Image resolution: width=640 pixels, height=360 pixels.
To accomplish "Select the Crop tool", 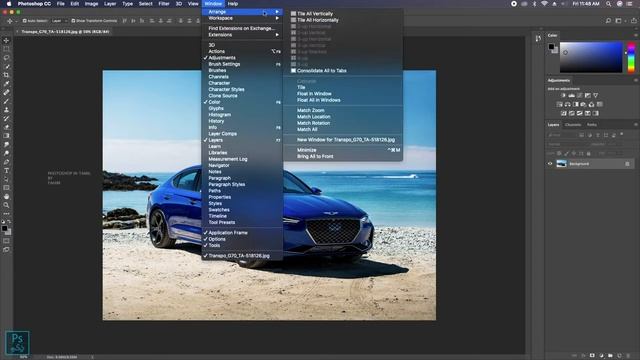I will click(x=6, y=75).
